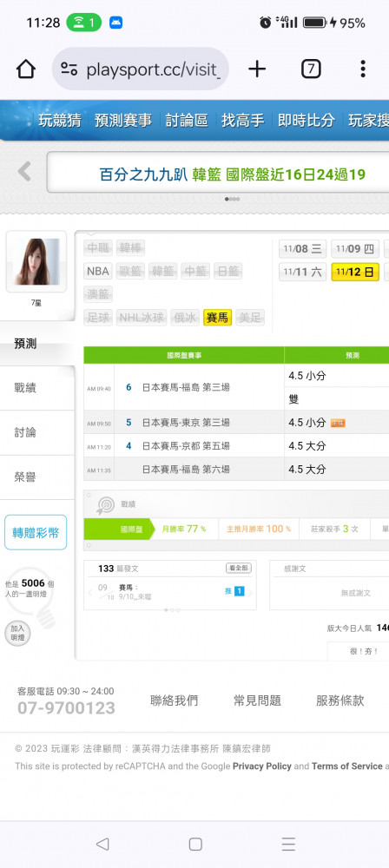Image resolution: width=389 pixels, height=868 pixels.
Task: Select the 預測 sidebar tab
Action: pos(36,344)
